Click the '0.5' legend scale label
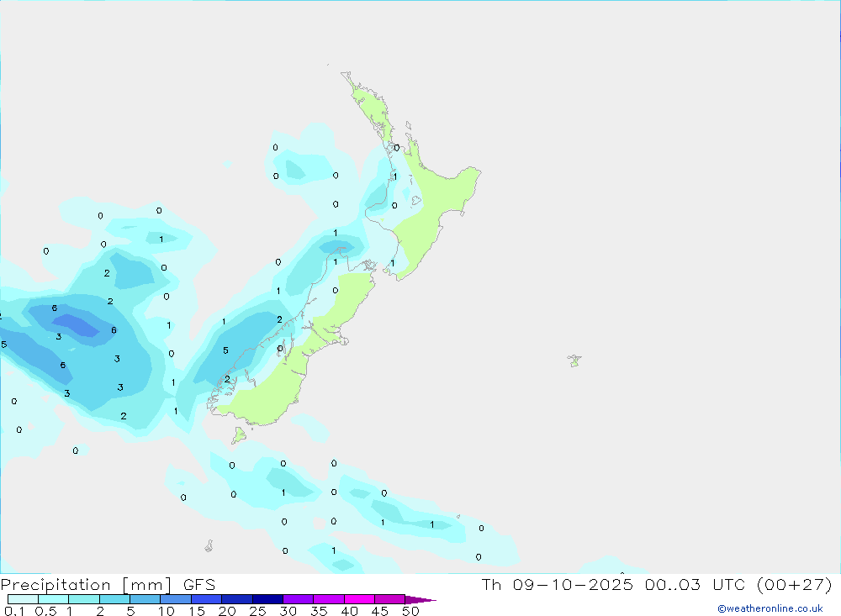This screenshot has width=841, height=616. click(45, 611)
